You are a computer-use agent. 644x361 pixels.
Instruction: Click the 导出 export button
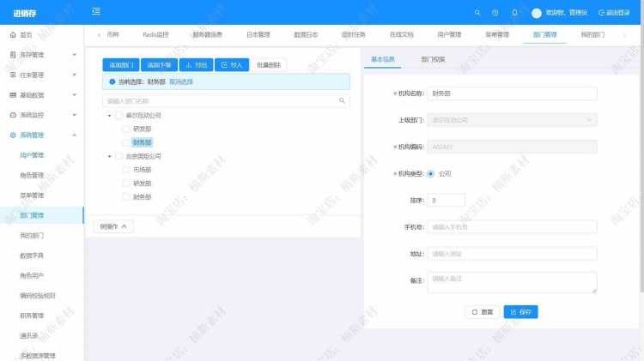(197, 65)
